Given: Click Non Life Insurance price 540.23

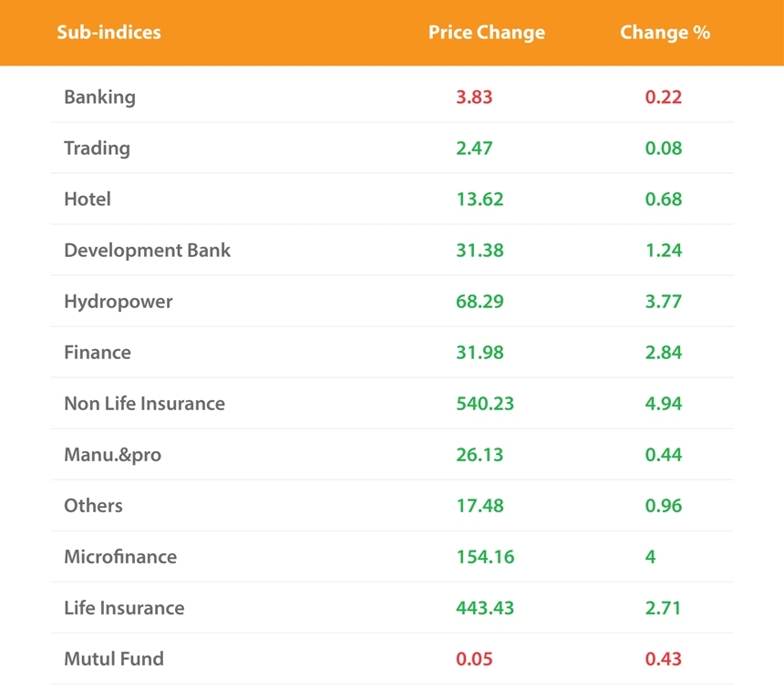Looking at the screenshot, I should point(485,404).
